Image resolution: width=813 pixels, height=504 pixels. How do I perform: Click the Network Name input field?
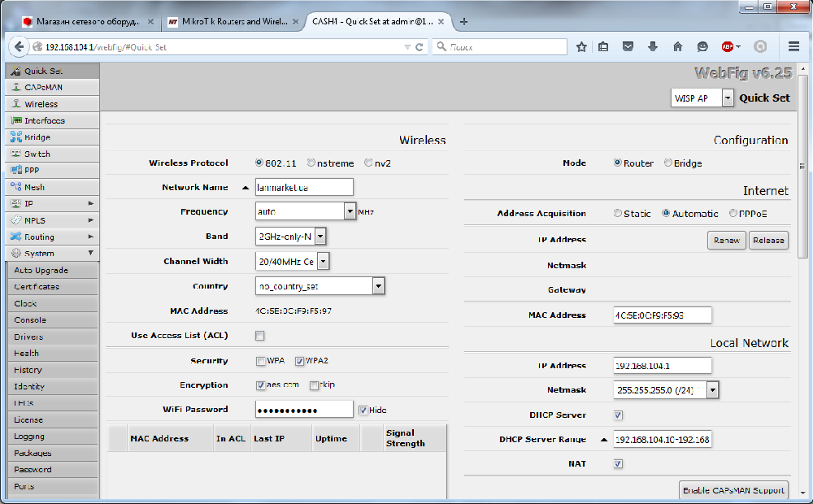coord(304,187)
